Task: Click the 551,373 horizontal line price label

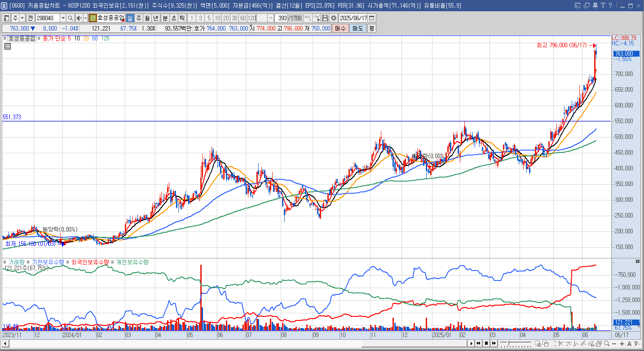Action: 12,117
